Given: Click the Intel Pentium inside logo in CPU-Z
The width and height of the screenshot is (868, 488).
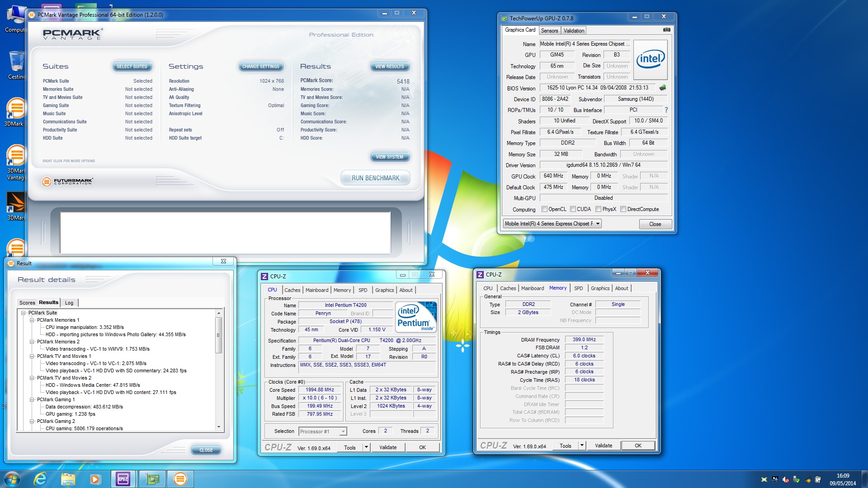Looking at the screenshot, I should tap(416, 317).
